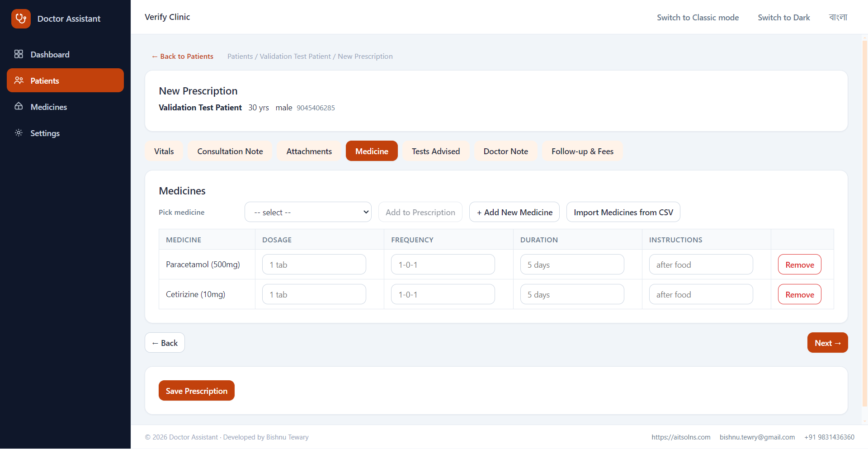
Task: Click the Patients people icon
Action: click(x=19, y=80)
